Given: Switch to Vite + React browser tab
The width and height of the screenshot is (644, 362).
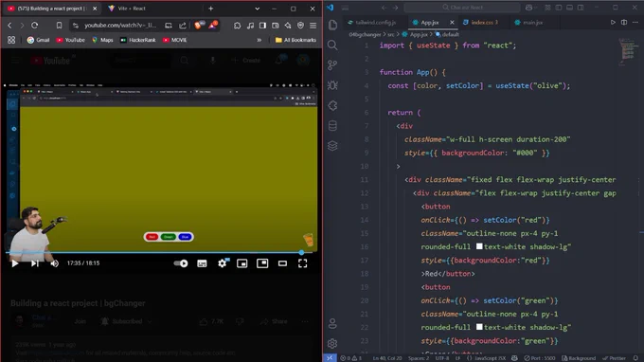Looking at the screenshot, I should [x=133, y=9].
